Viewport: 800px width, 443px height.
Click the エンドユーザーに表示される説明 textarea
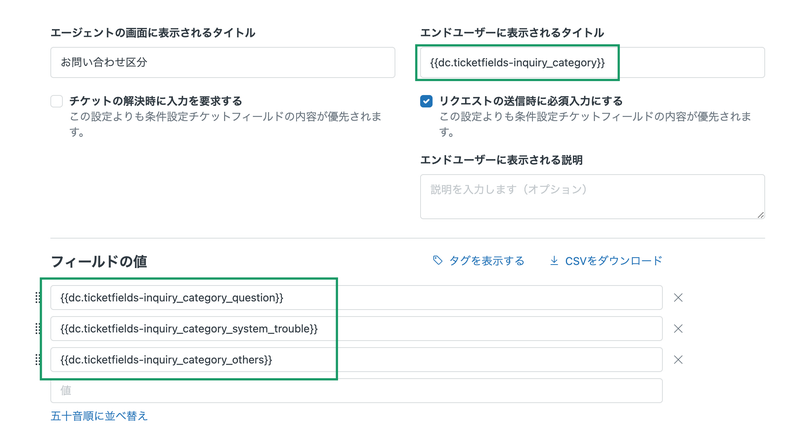592,197
